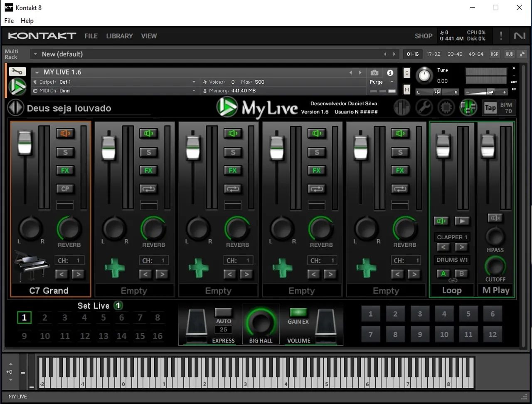Take a snapshot with the camera icon
Image resolution: width=532 pixels, height=404 pixels.
(374, 72)
